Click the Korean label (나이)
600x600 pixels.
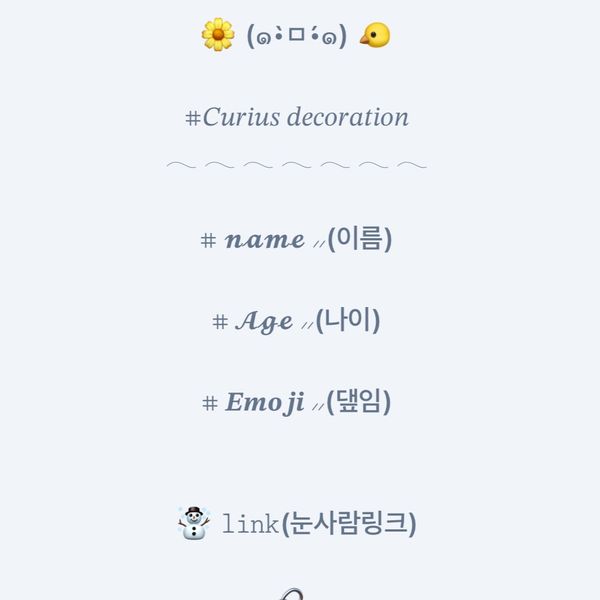pos(348,321)
